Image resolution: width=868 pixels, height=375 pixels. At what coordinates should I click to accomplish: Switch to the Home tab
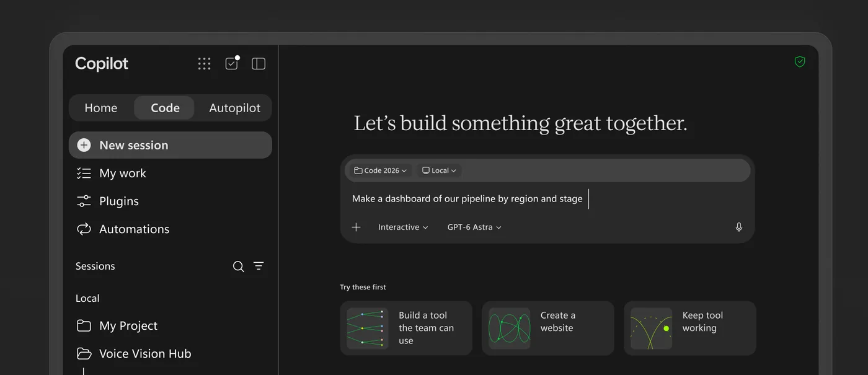tap(101, 108)
